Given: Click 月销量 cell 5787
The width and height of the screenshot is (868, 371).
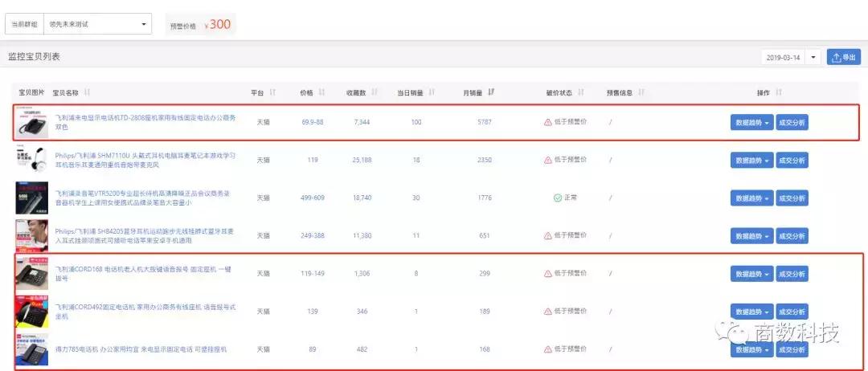Looking at the screenshot, I should 485,122.
